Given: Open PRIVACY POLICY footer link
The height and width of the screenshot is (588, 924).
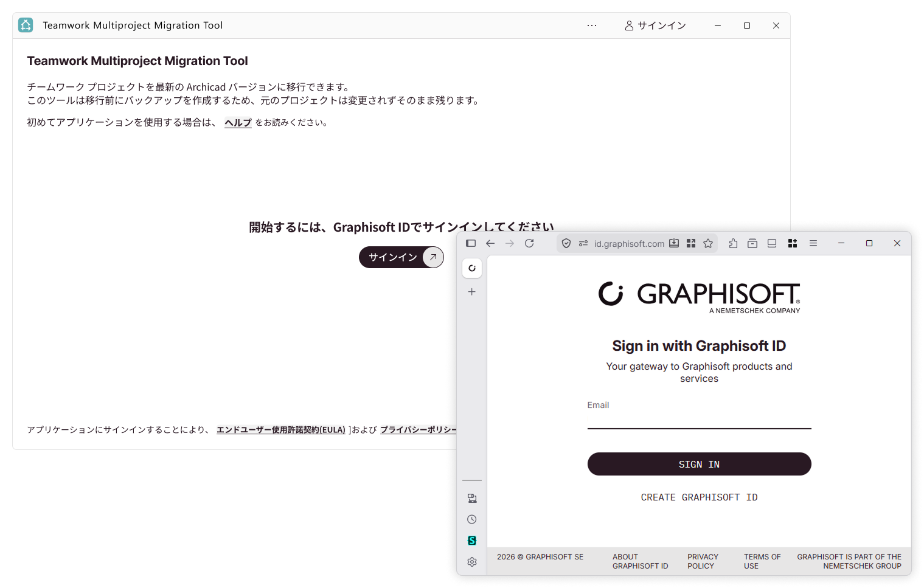Looking at the screenshot, I should pyautogui.click(x=703, y=561).
